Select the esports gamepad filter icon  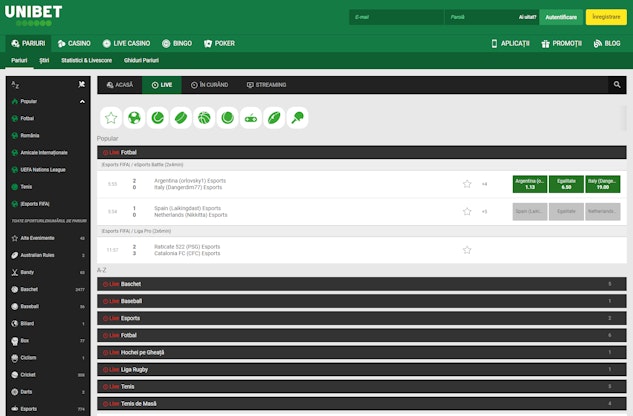pyautogui.click(x=251, y=118)
